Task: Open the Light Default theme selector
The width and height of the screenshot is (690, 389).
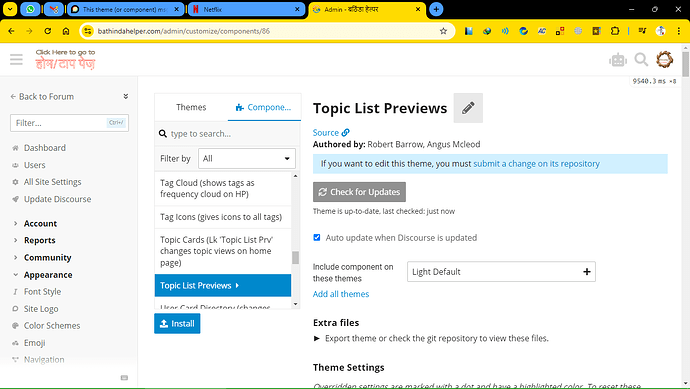Action: point(501,272)
